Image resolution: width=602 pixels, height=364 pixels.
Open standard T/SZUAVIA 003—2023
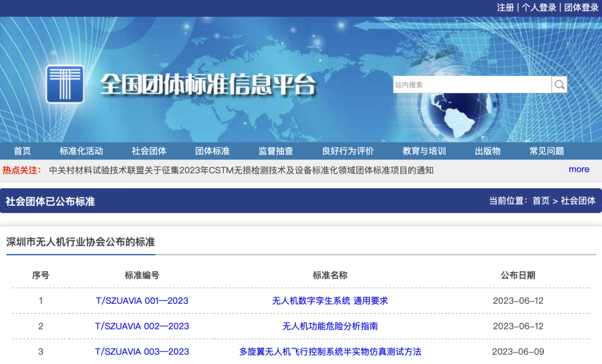click(142, 351)
